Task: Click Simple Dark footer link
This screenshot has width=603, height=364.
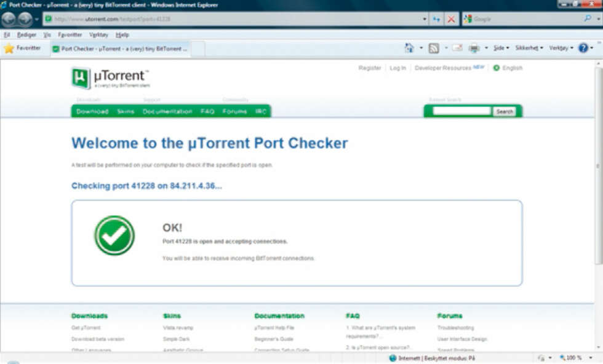Action: [x=176, y=339]
